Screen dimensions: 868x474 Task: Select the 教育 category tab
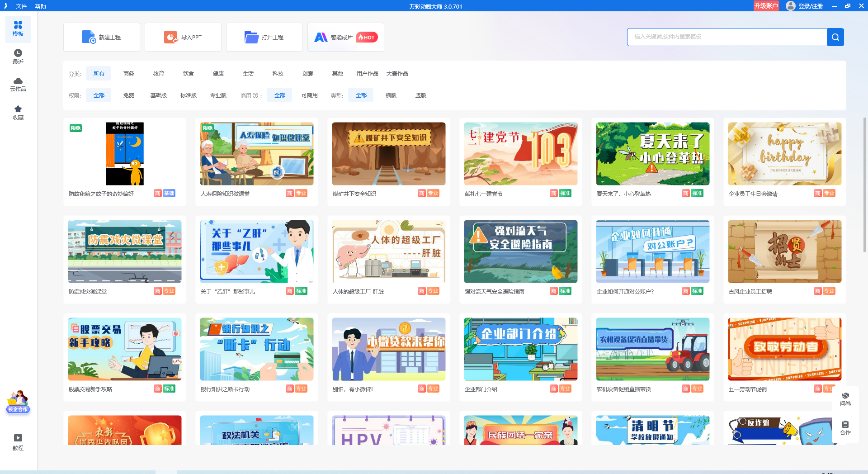(x=159, y=73)
